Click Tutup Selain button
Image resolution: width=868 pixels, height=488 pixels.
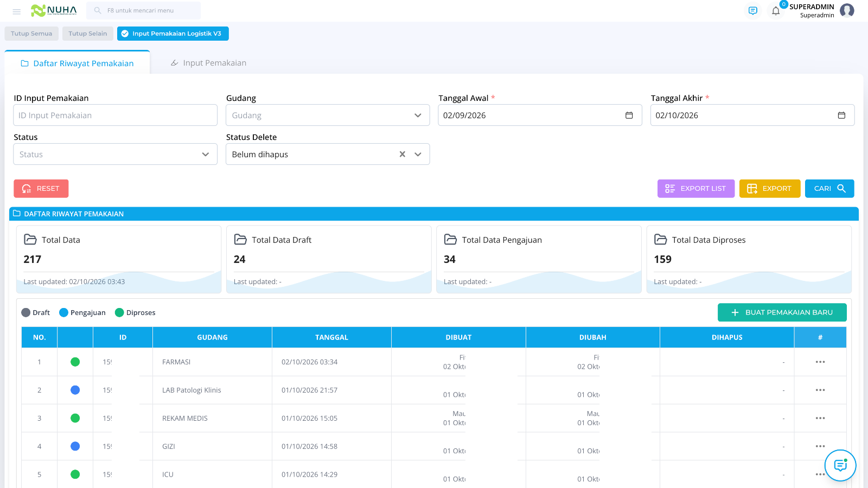tap(88, 34)
